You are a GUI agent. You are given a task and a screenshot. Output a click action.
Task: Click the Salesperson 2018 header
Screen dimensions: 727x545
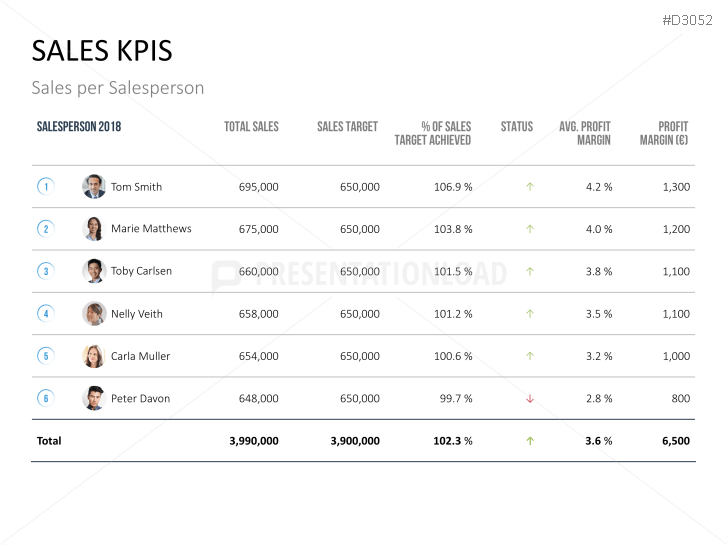click(79, 127)
